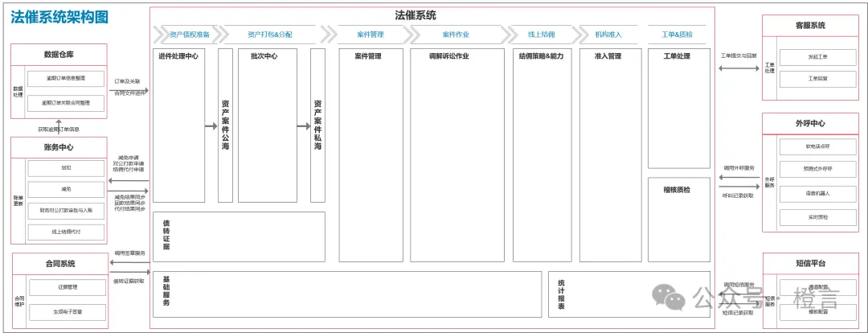The image size is (868, 333).
Task: Select the 资产债权准备 stage header
Action: 189,35
